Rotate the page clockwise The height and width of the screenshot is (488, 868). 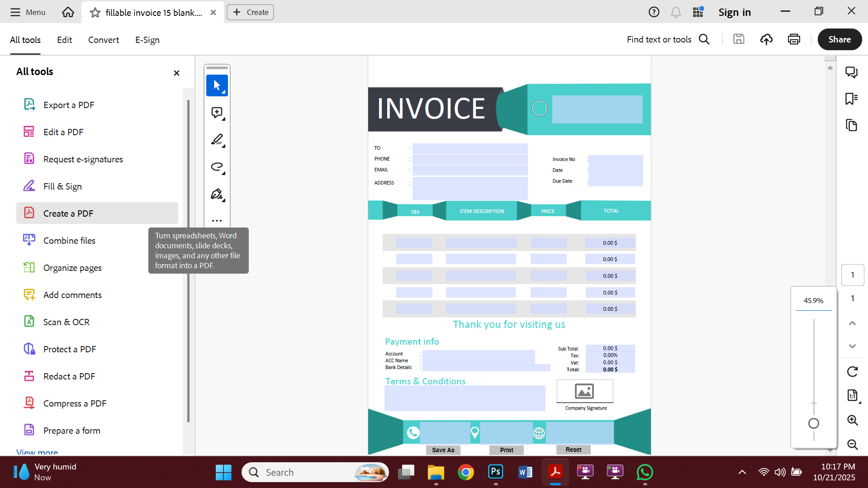tap(853, 371)
